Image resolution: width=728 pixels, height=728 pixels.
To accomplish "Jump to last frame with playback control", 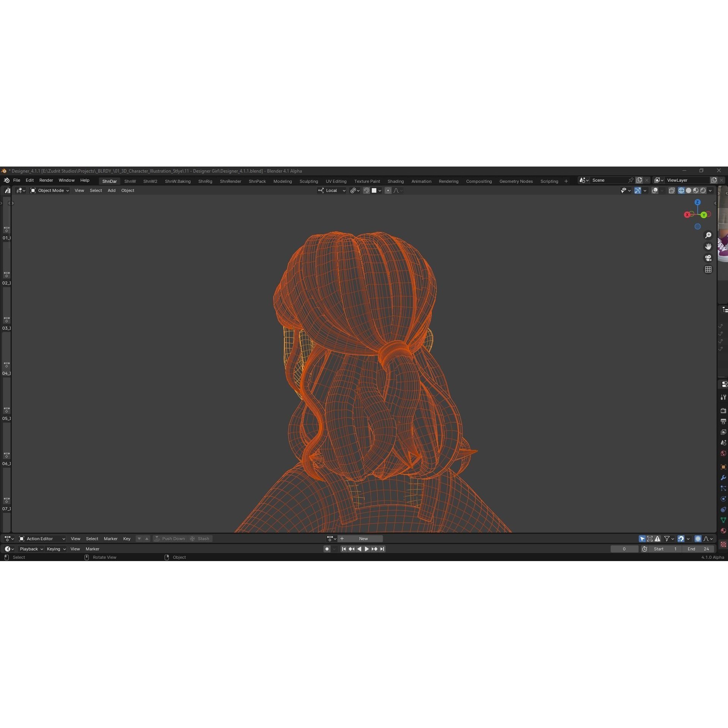I will [x=382, y=549].
